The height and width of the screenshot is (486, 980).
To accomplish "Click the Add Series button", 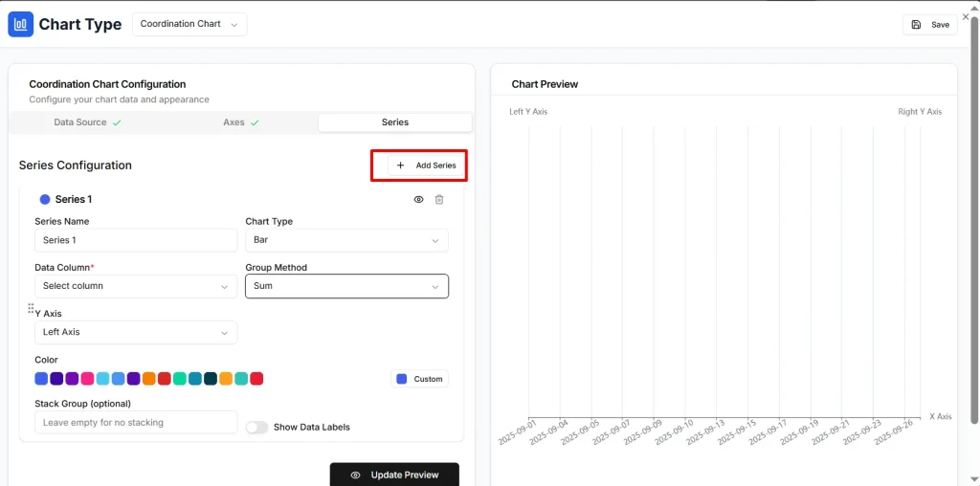I will 425,166.
